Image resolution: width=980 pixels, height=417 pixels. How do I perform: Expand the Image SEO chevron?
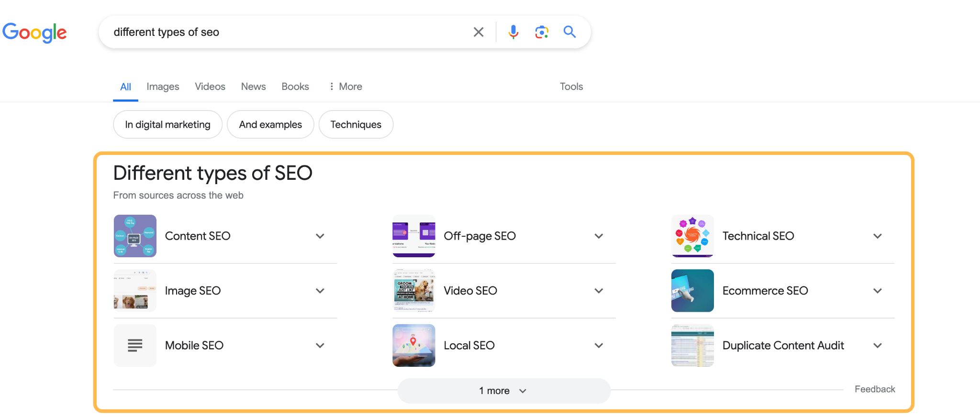tap(320, 291)
